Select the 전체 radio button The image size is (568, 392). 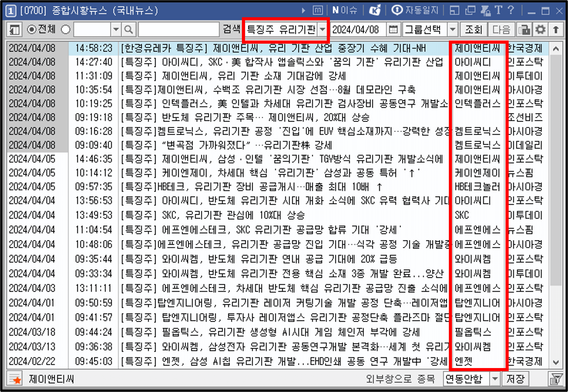(x=31, y=30)
